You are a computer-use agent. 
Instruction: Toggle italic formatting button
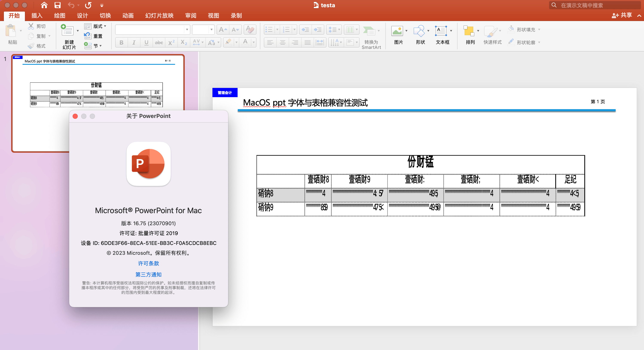click(134, 43)
